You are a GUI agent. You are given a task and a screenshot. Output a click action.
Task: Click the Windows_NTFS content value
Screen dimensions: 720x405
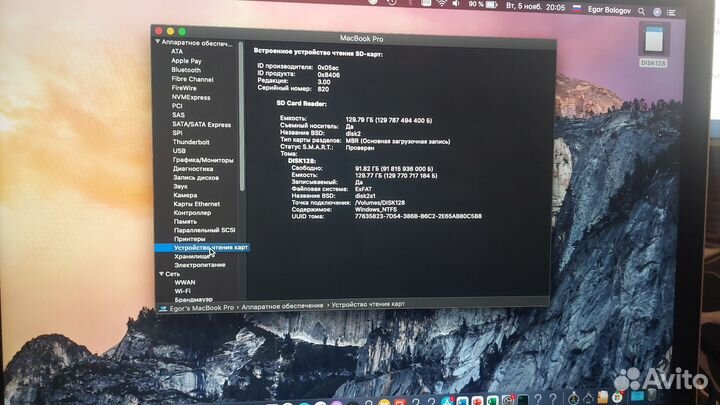376,209
